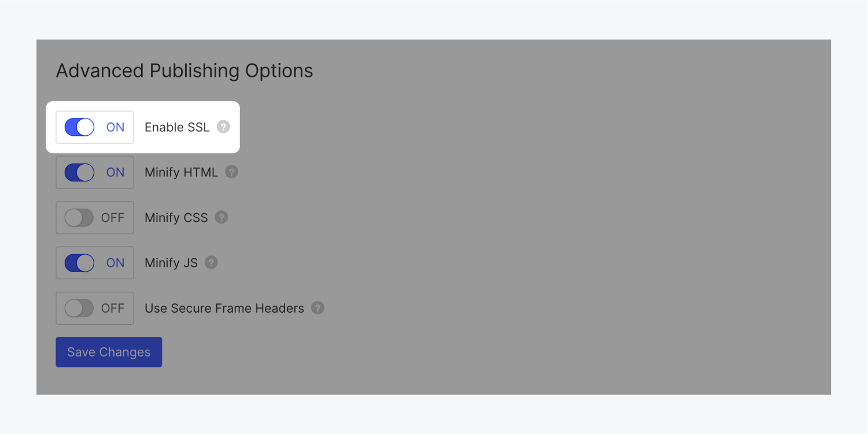Click the ON text on the SSL toggle
Image resolution: width=868 pixels, height=434 pixels.
115,127
